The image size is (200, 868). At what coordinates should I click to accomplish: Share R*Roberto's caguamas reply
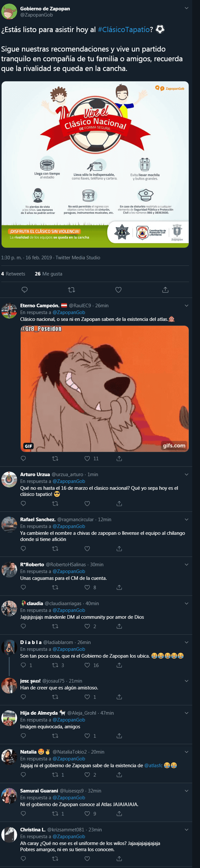[119, 587]
